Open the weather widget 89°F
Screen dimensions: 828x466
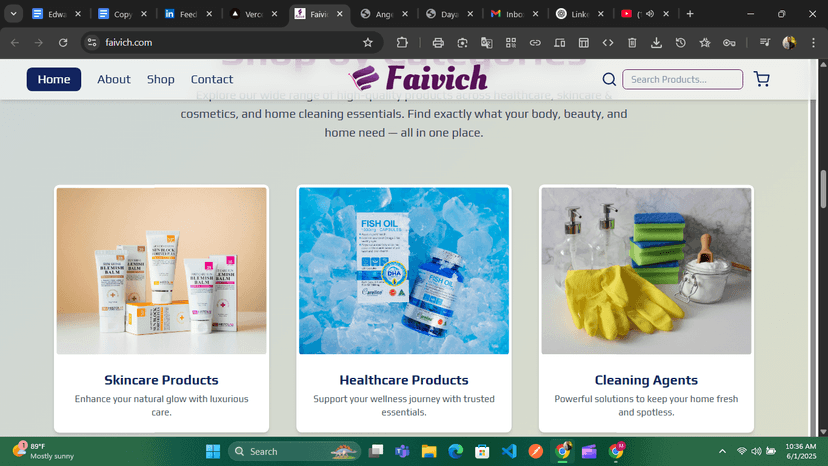(42, 451)
